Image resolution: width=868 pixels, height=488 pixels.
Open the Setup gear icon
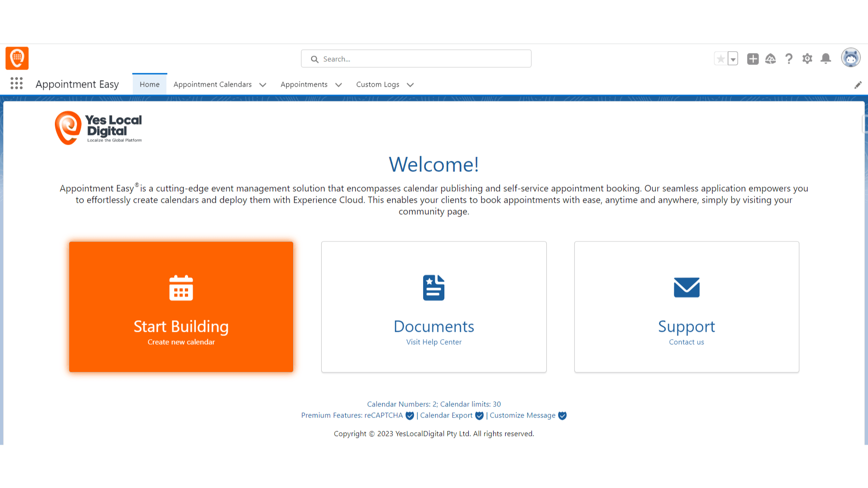click(x=807, y=59)
